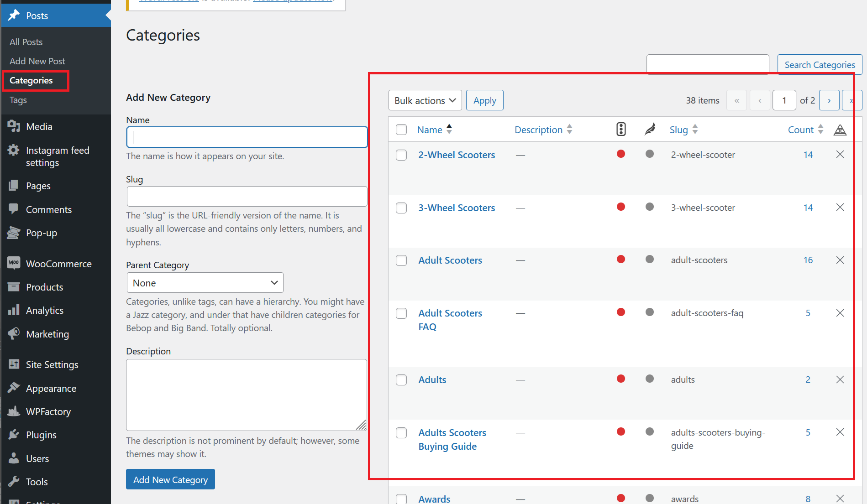867x504 pixels.
Task: Click the current page number field
Action: coord(784,100)
